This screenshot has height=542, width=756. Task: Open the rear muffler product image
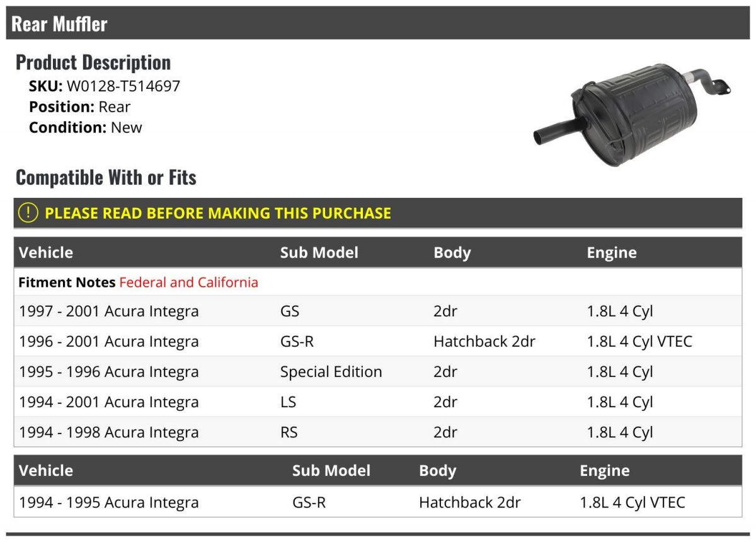click(632, 115)
